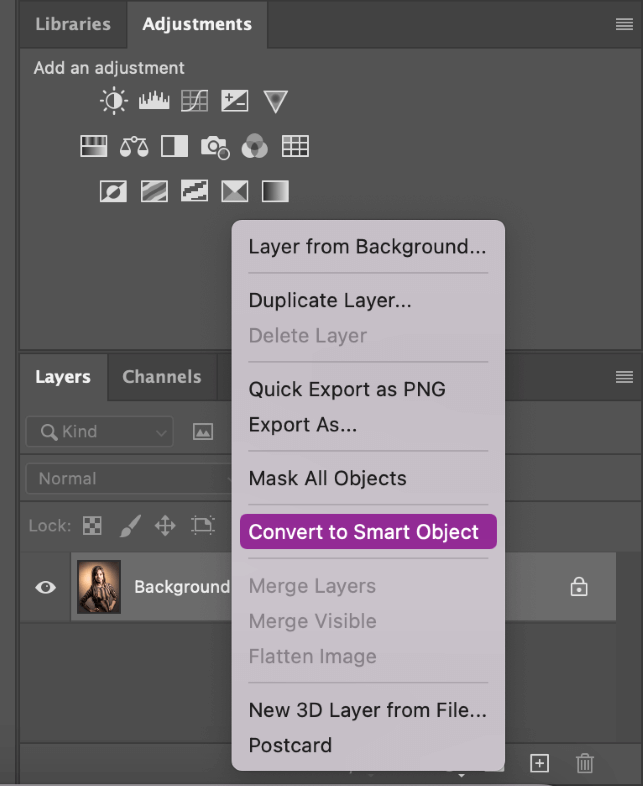The image size is (643, 786).
Task: Click the Background layer lock icon
Action: (x=579, y=586)
